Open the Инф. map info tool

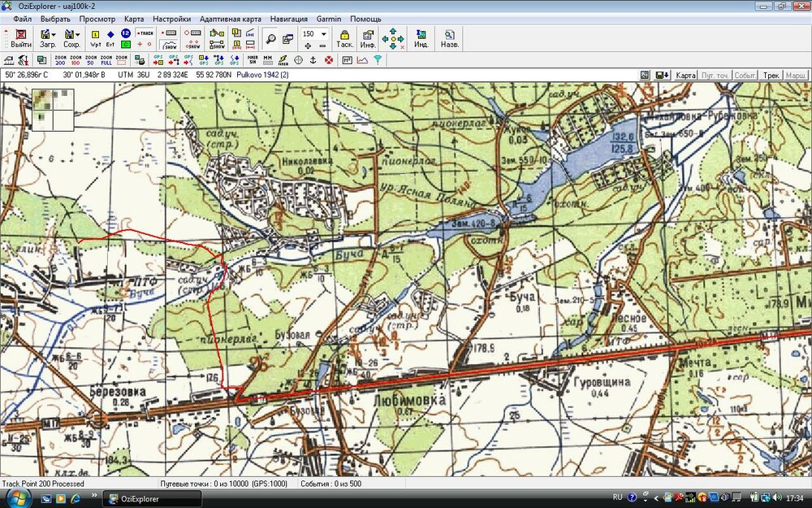coord(368,38)
